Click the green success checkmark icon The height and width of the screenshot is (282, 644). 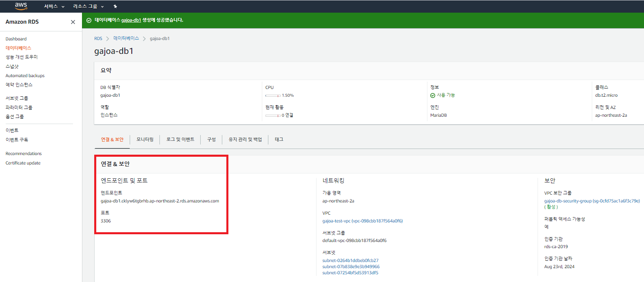(x=89, y=20)
